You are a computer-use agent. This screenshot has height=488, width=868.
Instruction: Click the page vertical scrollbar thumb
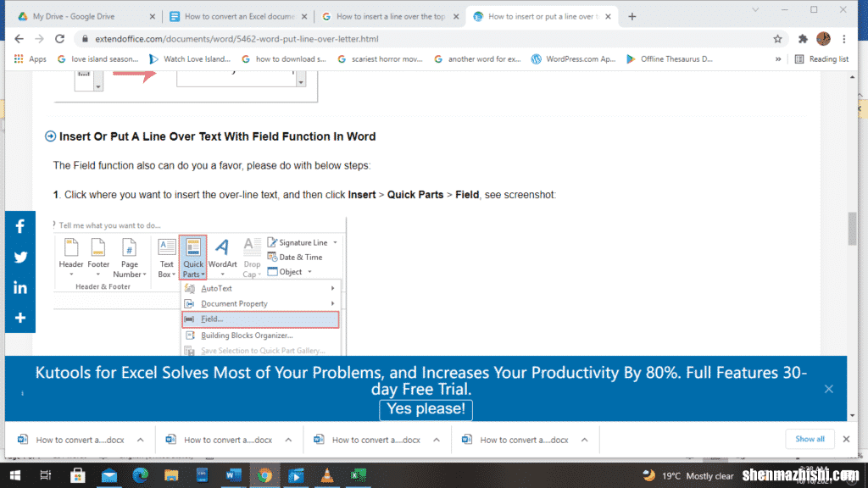(x=852, y=229)
